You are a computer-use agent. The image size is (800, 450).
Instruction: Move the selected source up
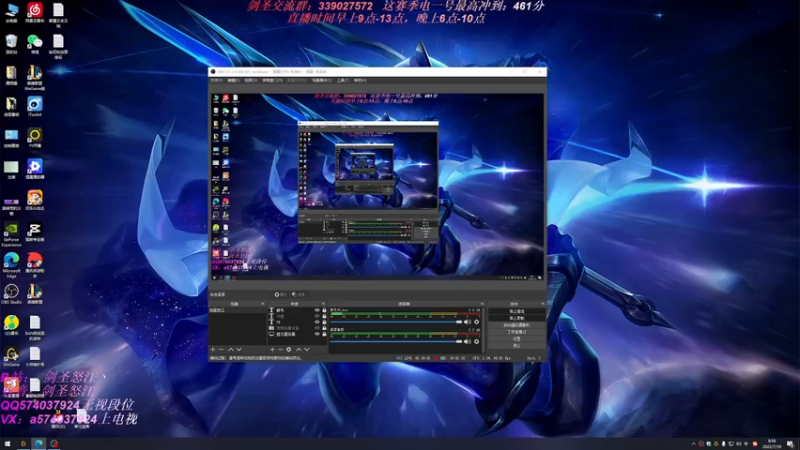[299, 349]
